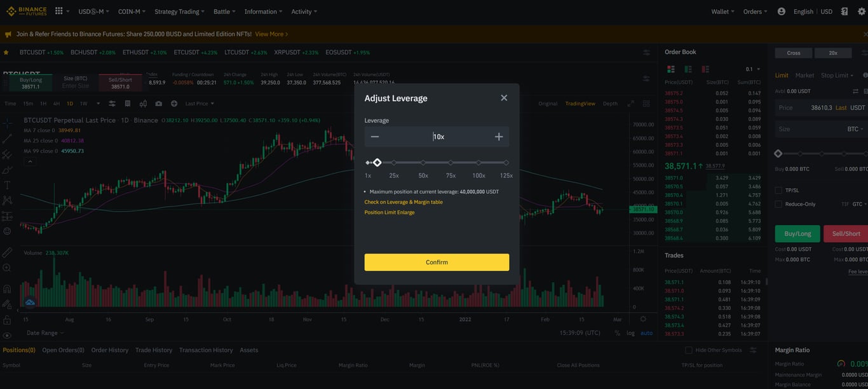Set leverage slider to 50x mark
Viewport: 868px width, 389px height.
click(423, 163)
